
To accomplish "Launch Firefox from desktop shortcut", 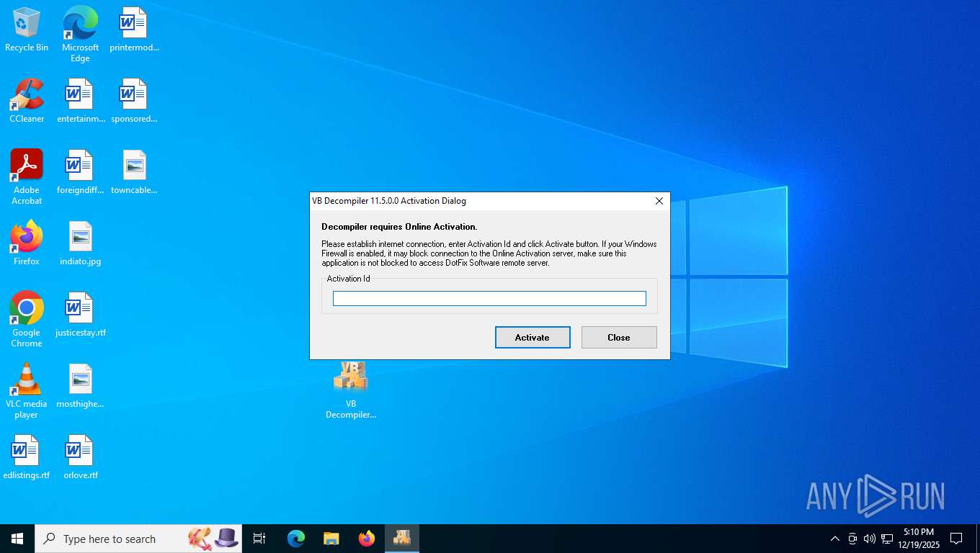I will [27, 243].
